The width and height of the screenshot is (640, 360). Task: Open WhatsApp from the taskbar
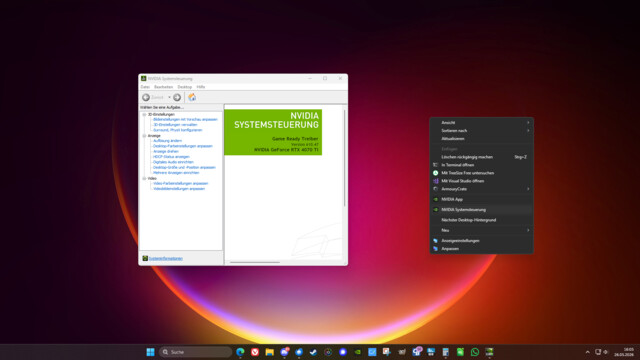[x=475, y=352]
